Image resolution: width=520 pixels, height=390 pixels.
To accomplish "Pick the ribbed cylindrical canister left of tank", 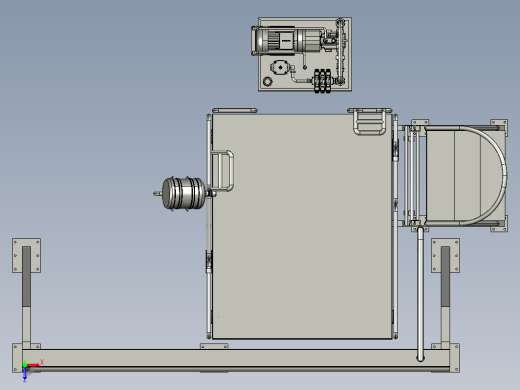I will [183, 193].
